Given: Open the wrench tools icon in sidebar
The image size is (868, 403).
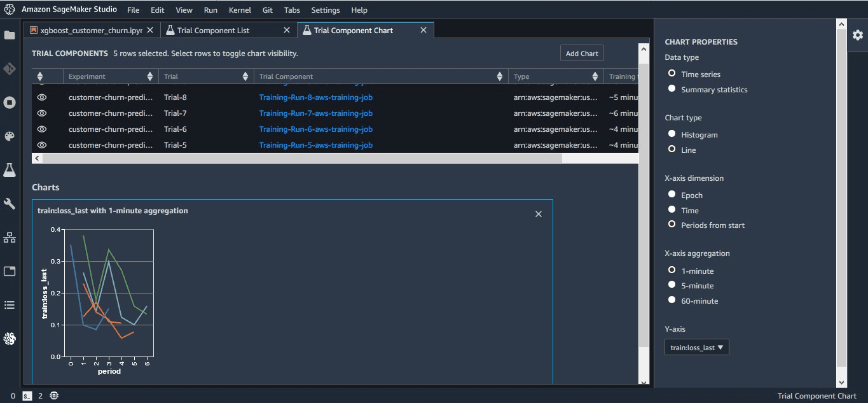Looking at the screenshot, I should point(10,204).
